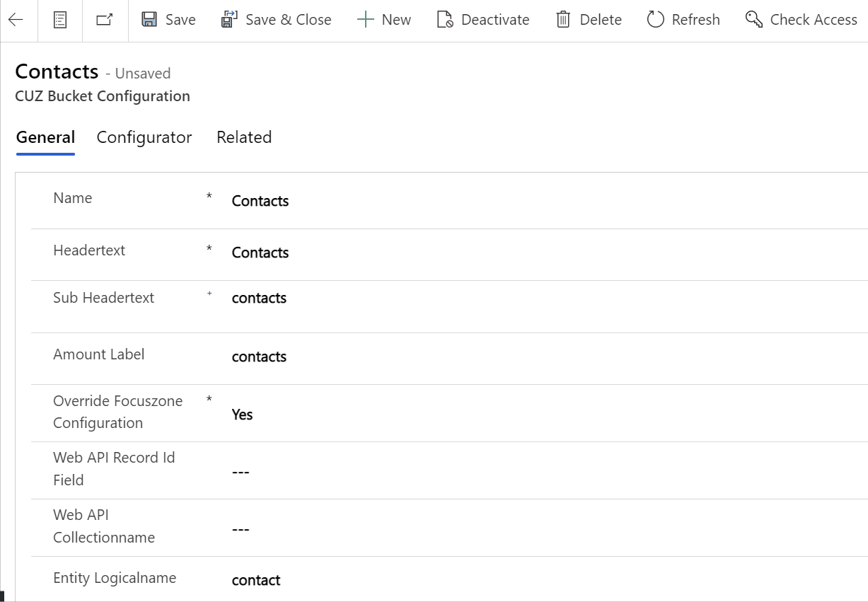Select the General tab

pyautogui.click(x=45, y=137)
